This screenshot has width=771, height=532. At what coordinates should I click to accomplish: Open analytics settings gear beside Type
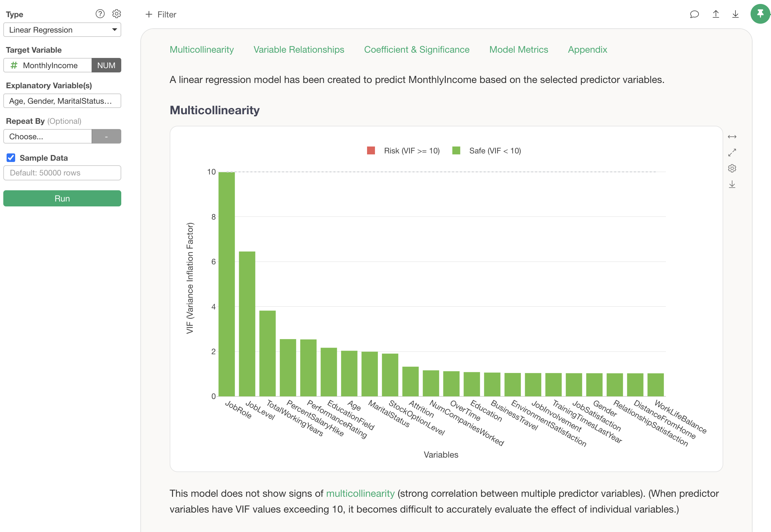(116, 14)
